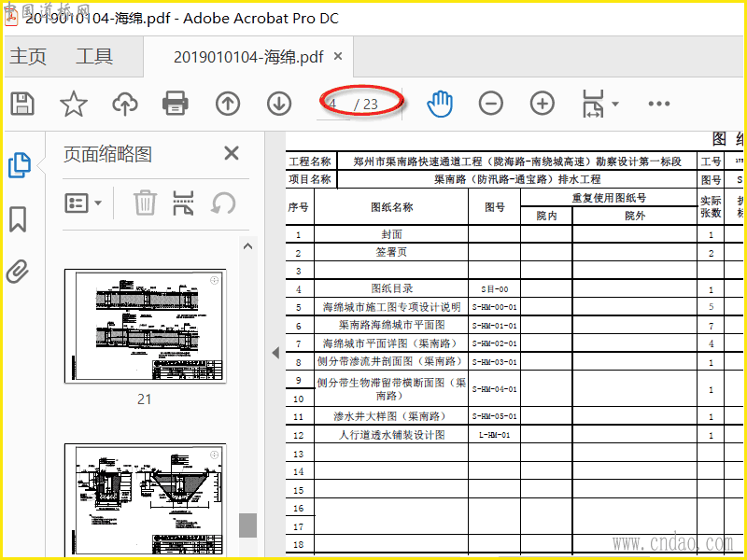Click thumbnail scrollbar up arrow
Viewport: 747px width, 560px height.
(x=247, y=246)
